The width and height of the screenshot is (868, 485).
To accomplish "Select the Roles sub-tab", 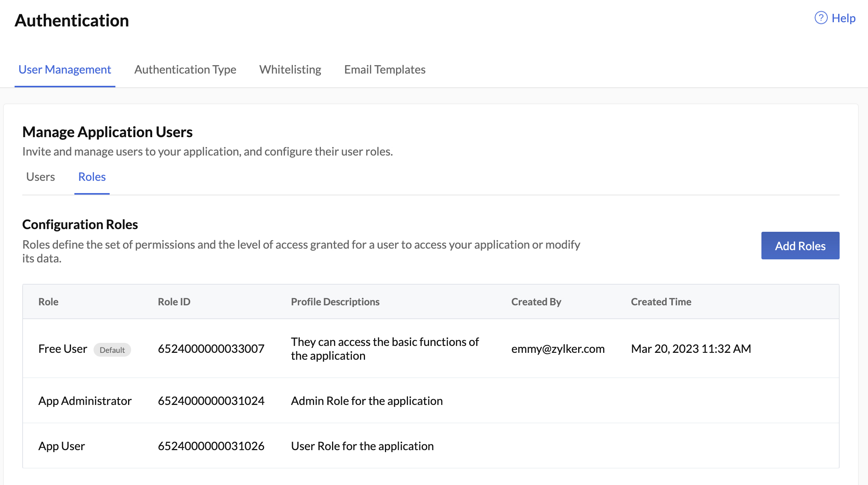I will point(92,177).
